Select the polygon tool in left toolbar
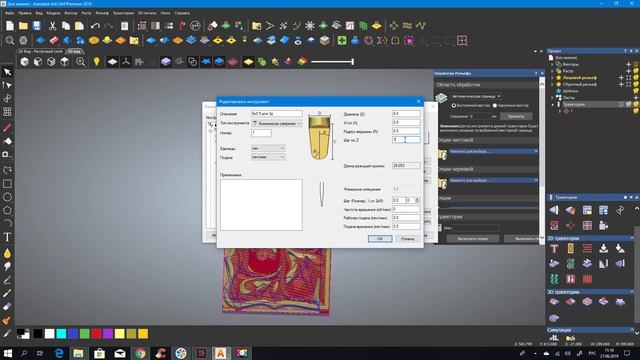The width and height of the screenshot is (640, 360). [7, 211]
